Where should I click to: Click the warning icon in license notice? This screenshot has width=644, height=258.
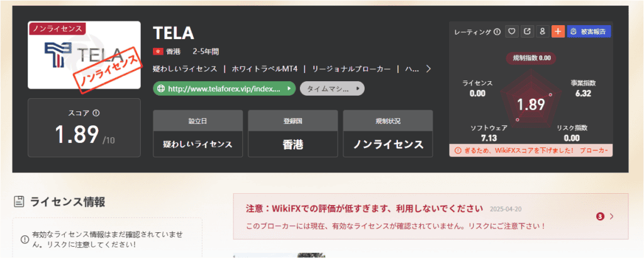tap(25, 239)
